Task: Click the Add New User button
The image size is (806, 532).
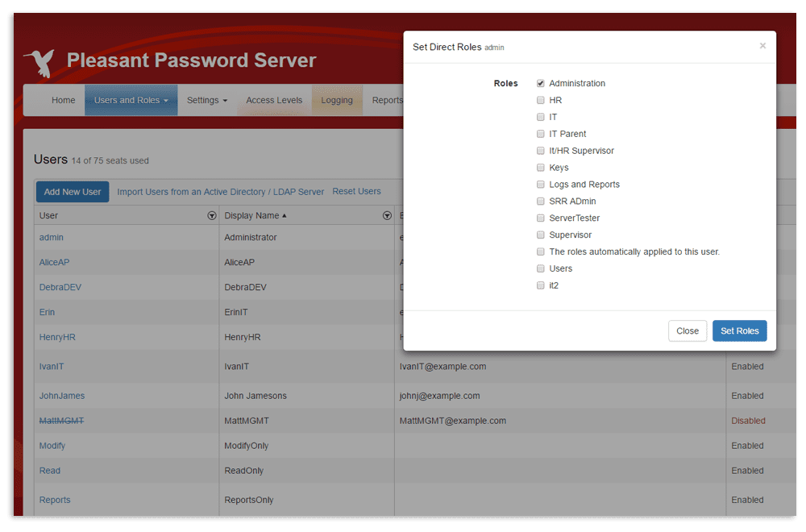Action: coord(73,192)
